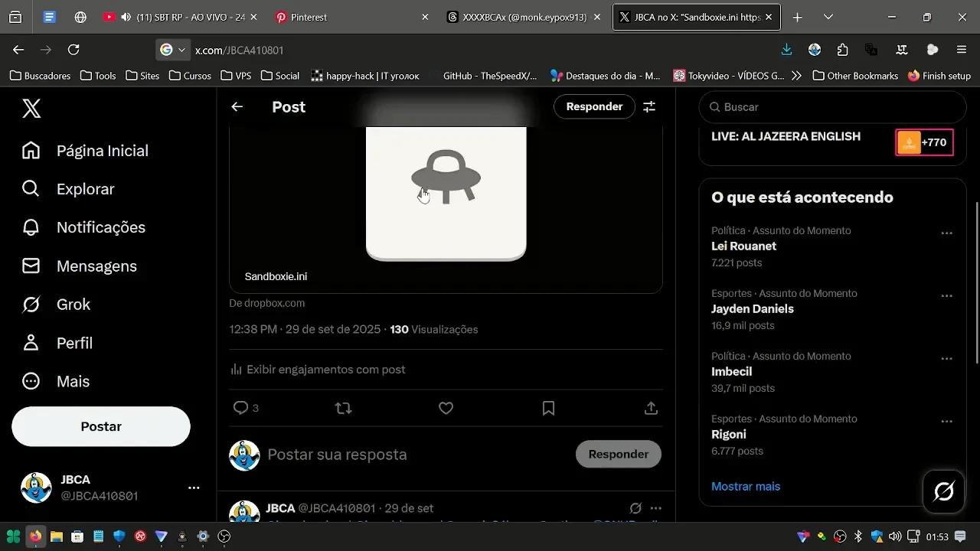Go back using the Post back arrow

[x=237, y=107]
